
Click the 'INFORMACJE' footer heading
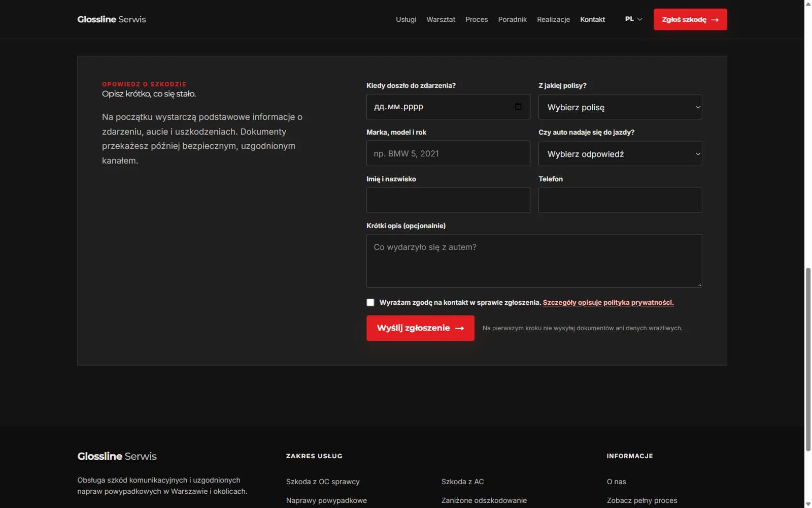[630, 456]
